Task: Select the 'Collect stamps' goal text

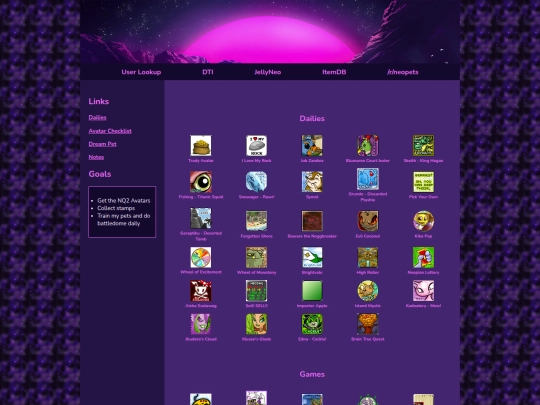Action: pos(116,208)
